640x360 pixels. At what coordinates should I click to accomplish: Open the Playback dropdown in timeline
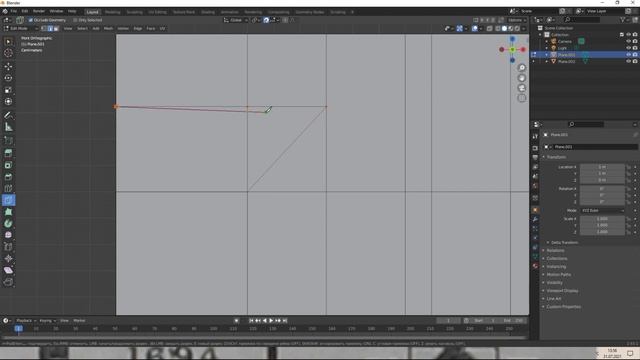[x=26, y=321]
